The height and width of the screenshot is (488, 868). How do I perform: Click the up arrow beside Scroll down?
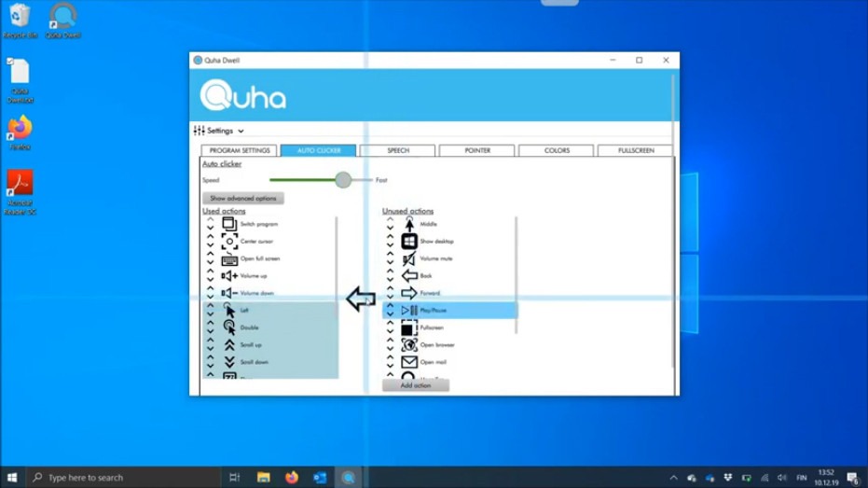tap(211, 357)
